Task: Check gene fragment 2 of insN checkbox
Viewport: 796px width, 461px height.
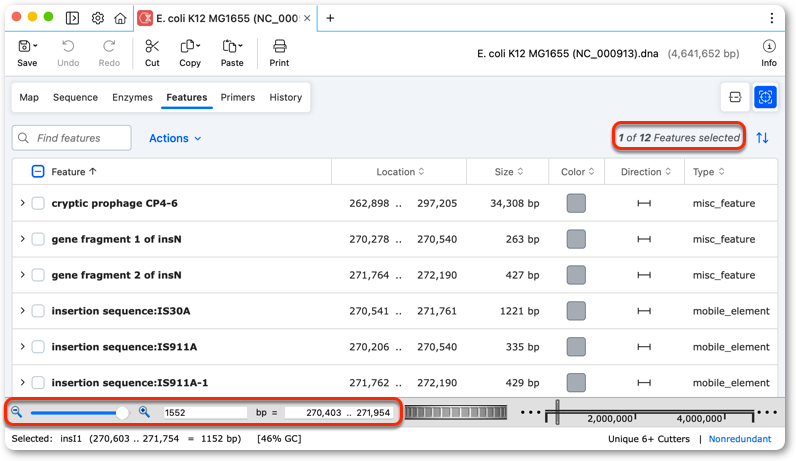Action: [x=38, y=275]
